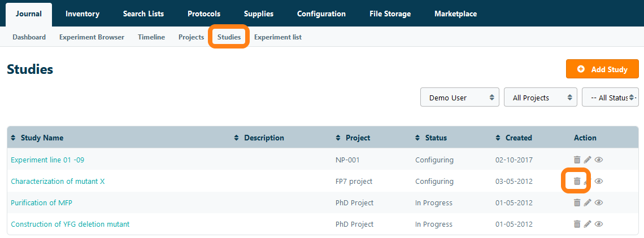Image resolution: width=644 pixels, height=238 pixels.
Task: Click trash icon for Characterization of mutant X
Action: (577, 182)
